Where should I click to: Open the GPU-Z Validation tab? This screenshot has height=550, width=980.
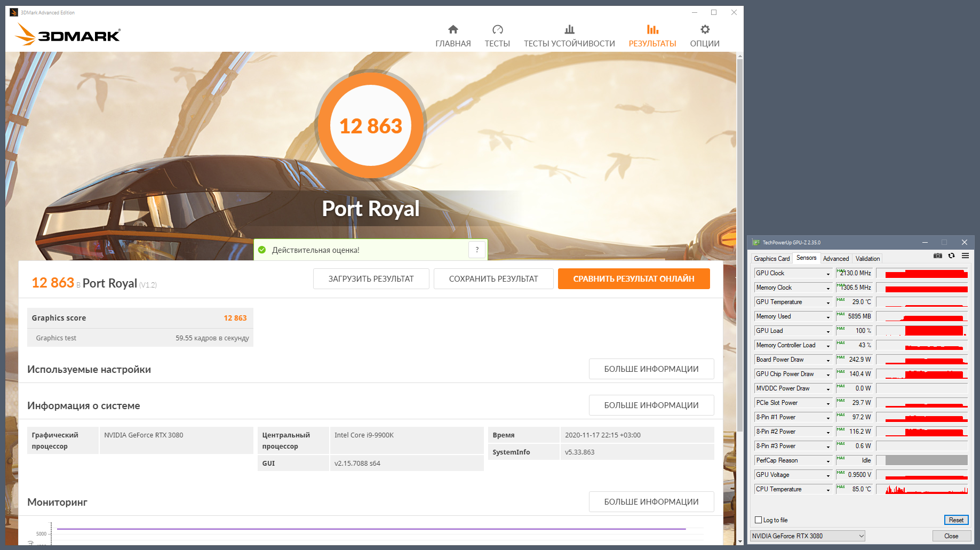pyautogui.click(x=867, y=259)
